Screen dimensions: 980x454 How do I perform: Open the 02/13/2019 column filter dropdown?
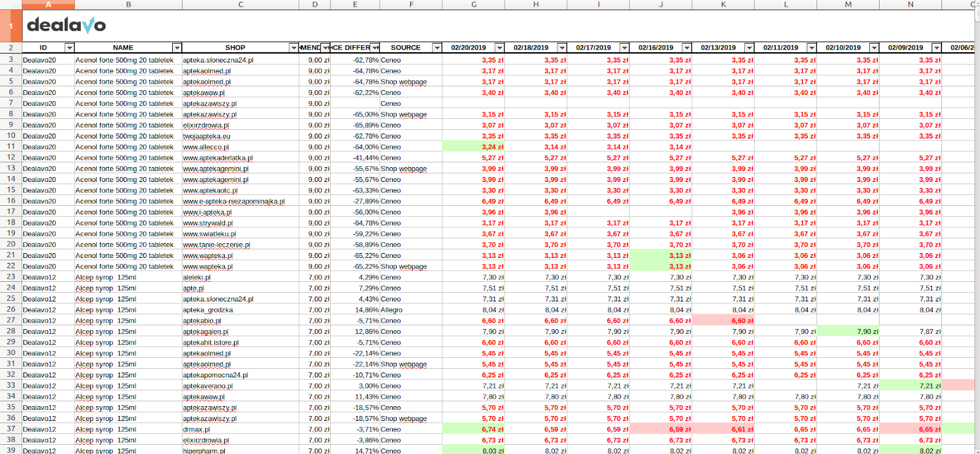coord(749,48)
